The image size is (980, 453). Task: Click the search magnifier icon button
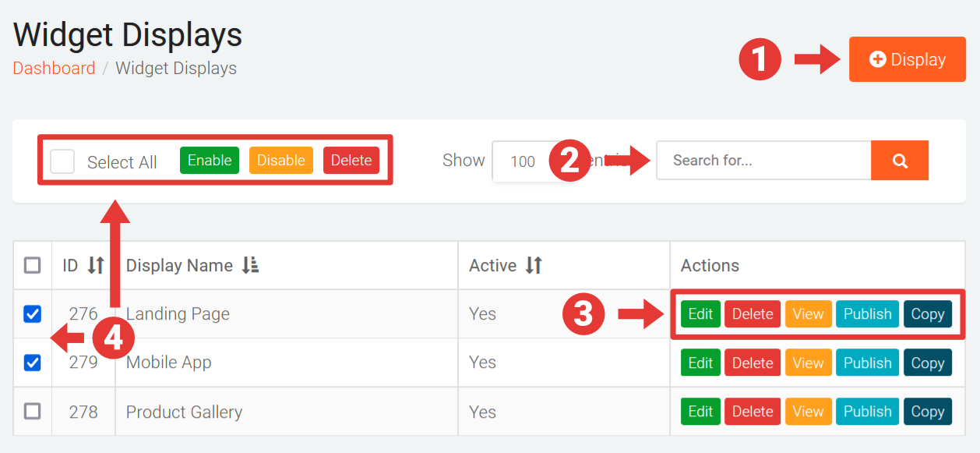click(900, 161)
